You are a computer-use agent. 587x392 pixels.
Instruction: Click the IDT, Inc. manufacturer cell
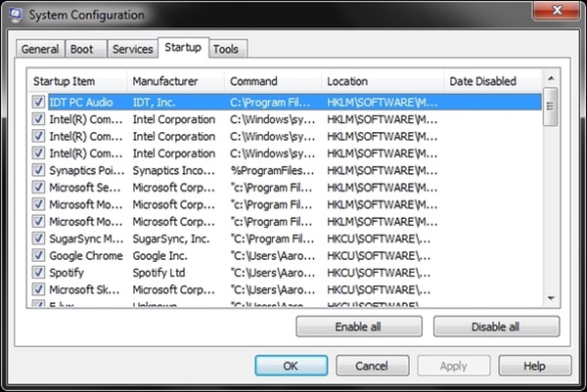click(x=154, y=102)
